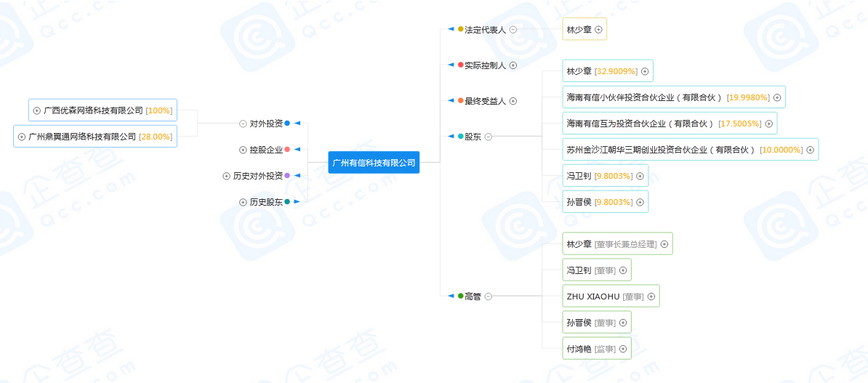Select 法定代表人 category label
Viewport: 868px width, 383px height.
click(486, 29)
